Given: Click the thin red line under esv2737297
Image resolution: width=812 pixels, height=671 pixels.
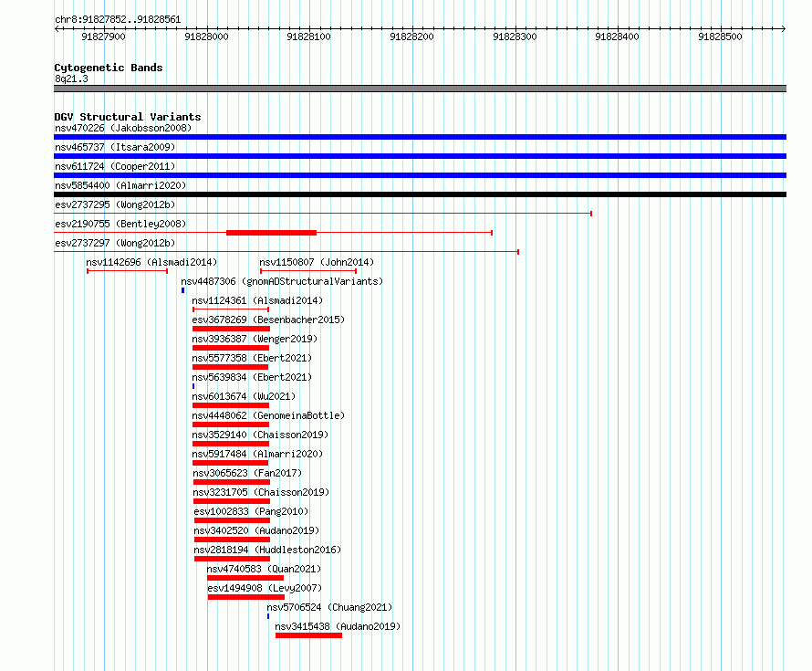Looking at the screenshot, I should click(286, 252).
